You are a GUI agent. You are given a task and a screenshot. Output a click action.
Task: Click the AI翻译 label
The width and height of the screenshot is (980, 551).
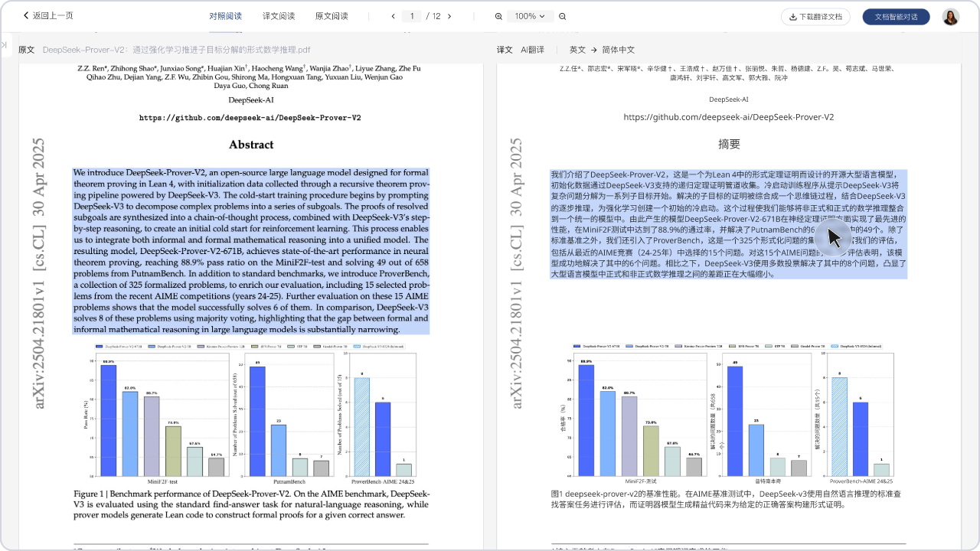pos(532,50)
